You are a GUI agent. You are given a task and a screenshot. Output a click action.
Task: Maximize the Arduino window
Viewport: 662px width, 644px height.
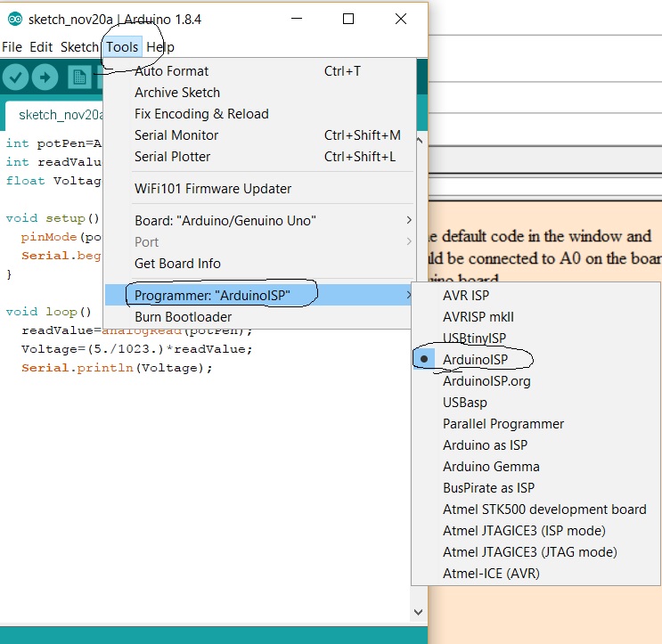tap(348, 19)
